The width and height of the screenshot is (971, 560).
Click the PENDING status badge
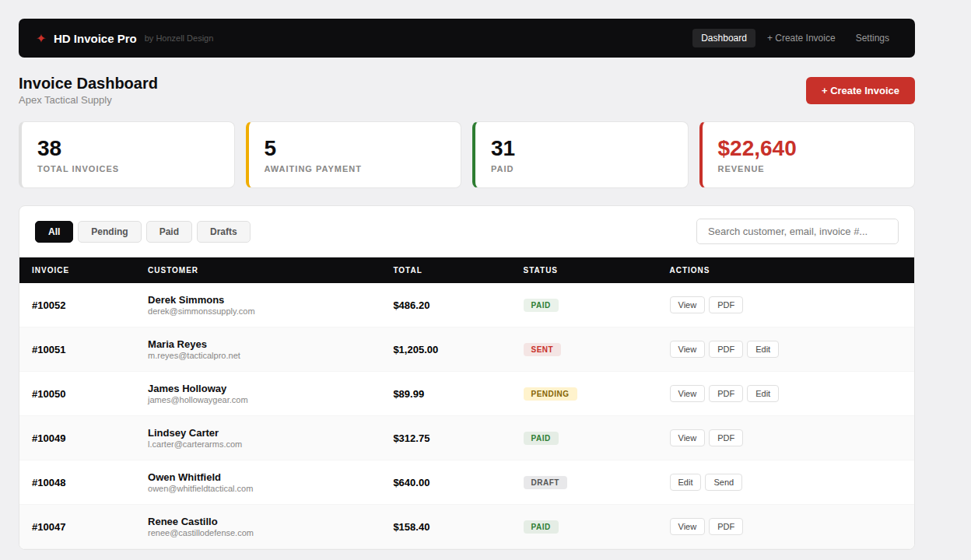coord(550,394)
